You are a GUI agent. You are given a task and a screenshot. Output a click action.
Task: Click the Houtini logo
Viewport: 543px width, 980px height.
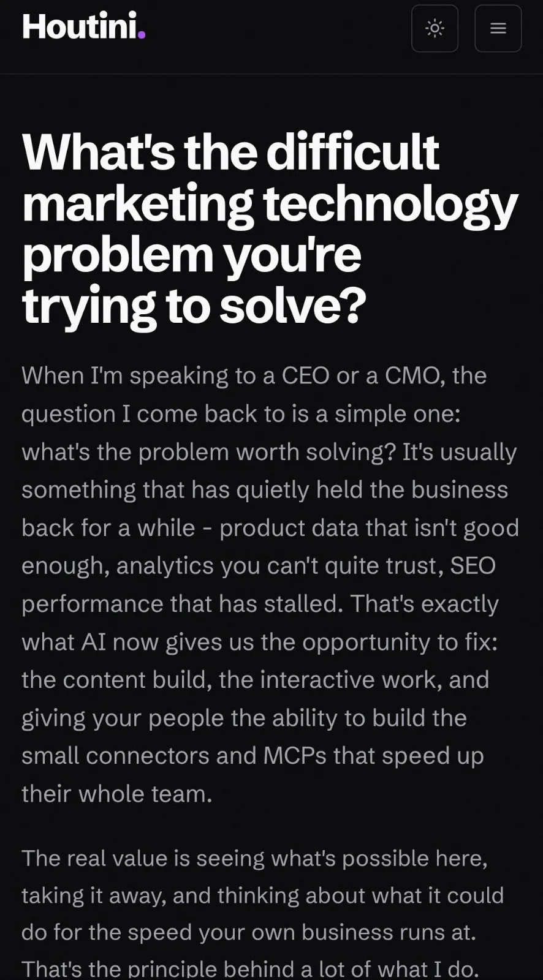(x=83, y=26)
